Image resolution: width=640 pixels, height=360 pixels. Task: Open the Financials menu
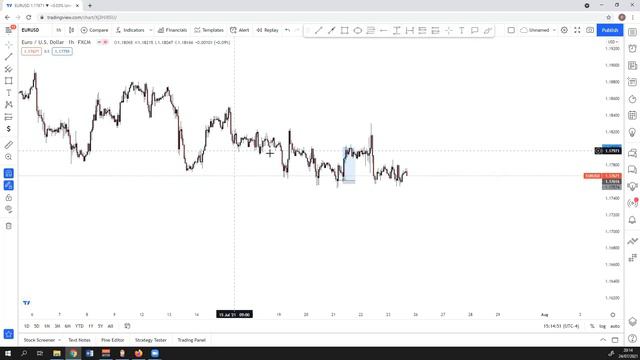pos(172,30)
